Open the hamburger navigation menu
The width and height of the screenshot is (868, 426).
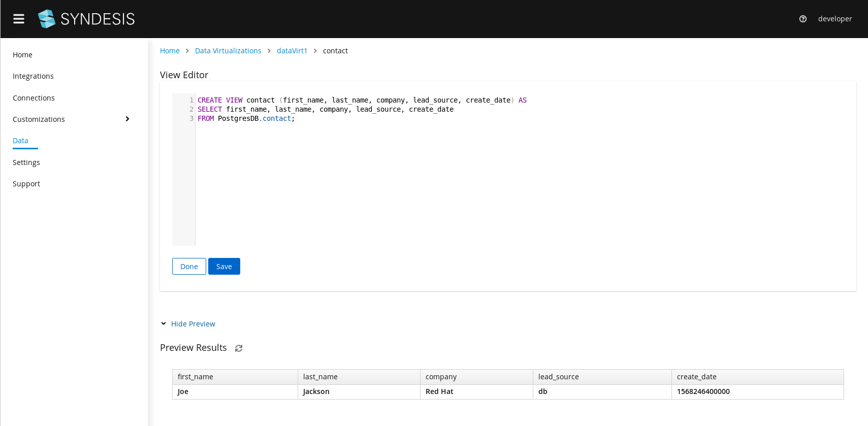click(x=19, y=19)
